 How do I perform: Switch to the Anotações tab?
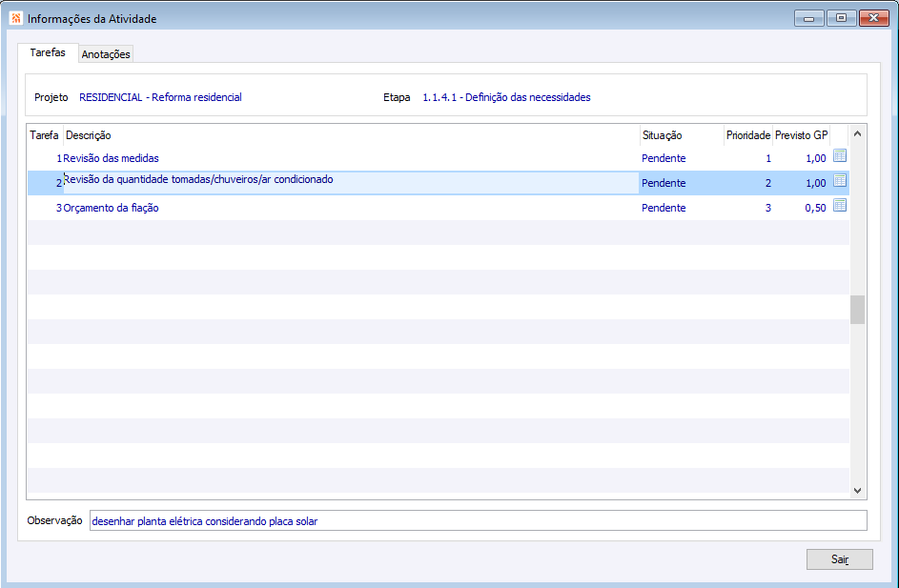pos(106,54)
